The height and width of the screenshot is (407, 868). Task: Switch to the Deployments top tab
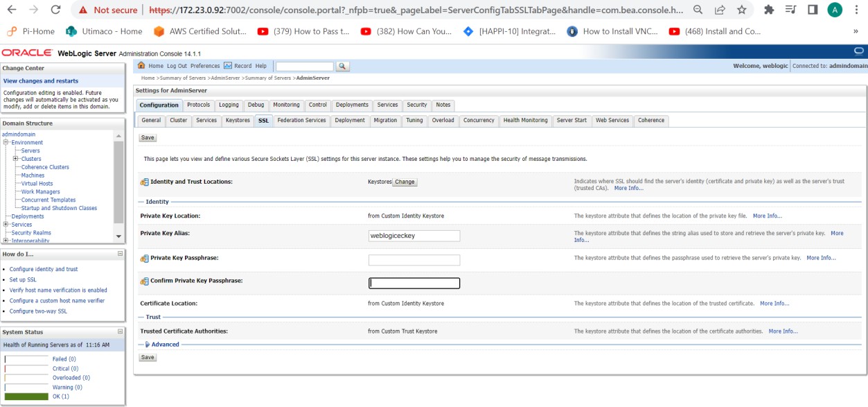coord(353,105)
